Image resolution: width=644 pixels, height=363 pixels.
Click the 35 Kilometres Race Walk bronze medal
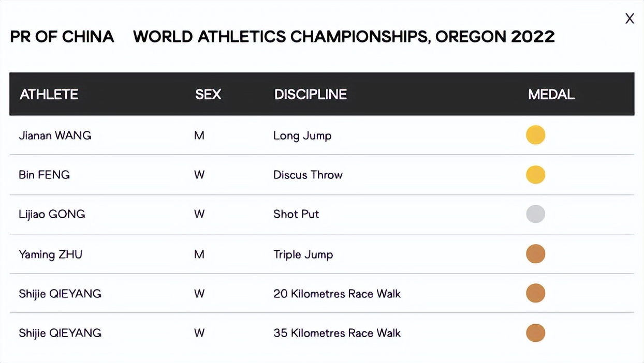coord(535,333)
